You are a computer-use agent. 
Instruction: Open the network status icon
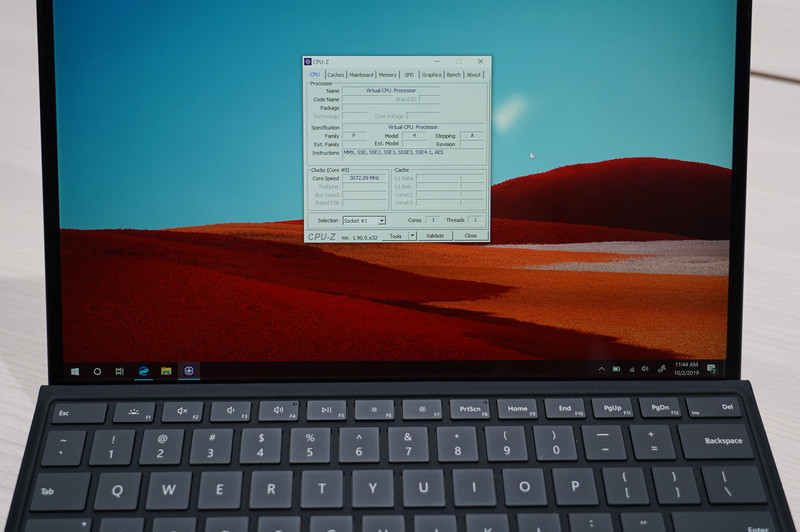click(632, 369)
